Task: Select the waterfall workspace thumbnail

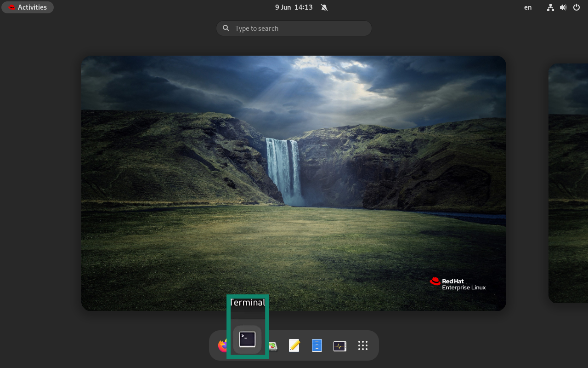Action: 294,183
